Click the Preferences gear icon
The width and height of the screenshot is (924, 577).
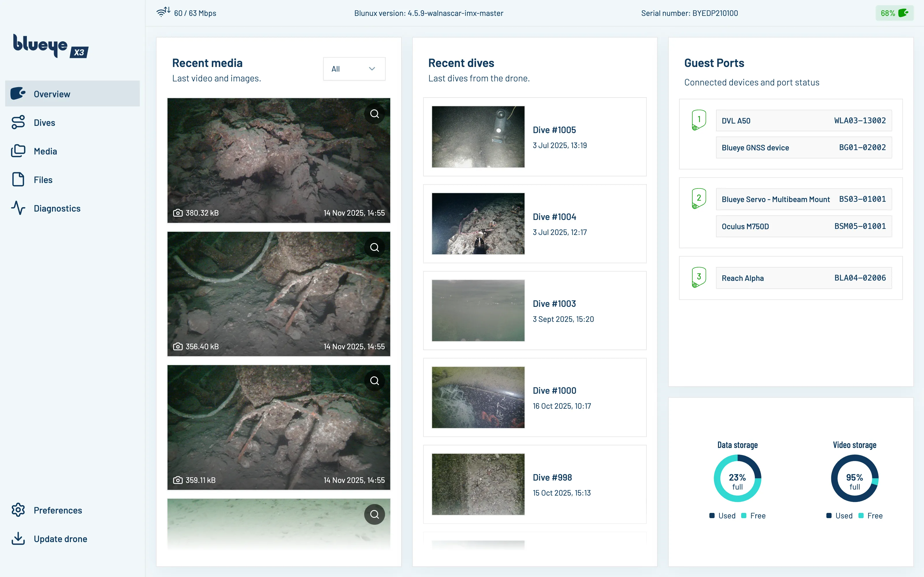(18, 510)
